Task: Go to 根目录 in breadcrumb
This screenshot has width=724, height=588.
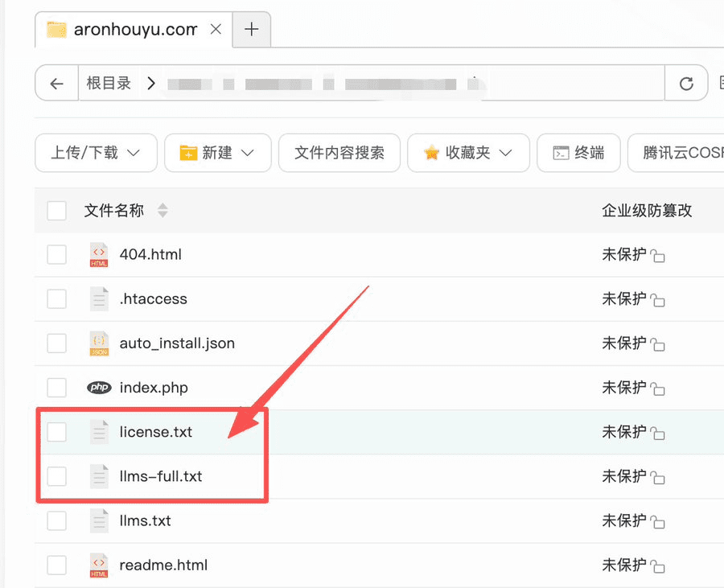Action: 109,84
